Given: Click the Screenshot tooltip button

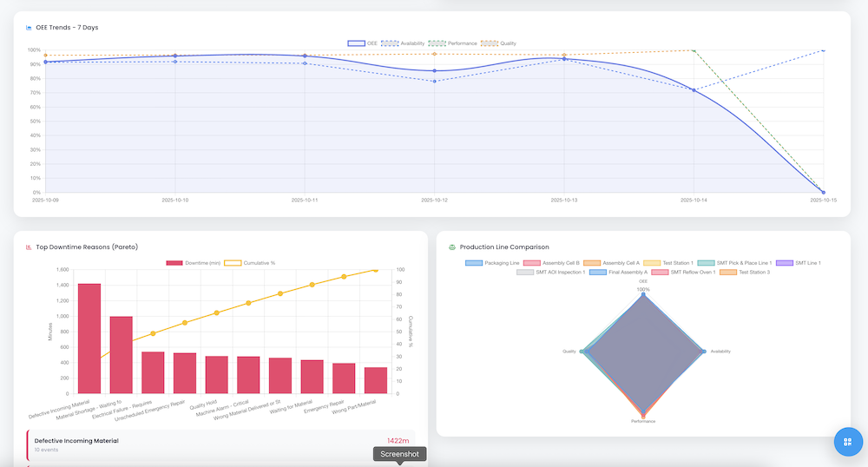Looking at the screenshot, I should (399, 454).
